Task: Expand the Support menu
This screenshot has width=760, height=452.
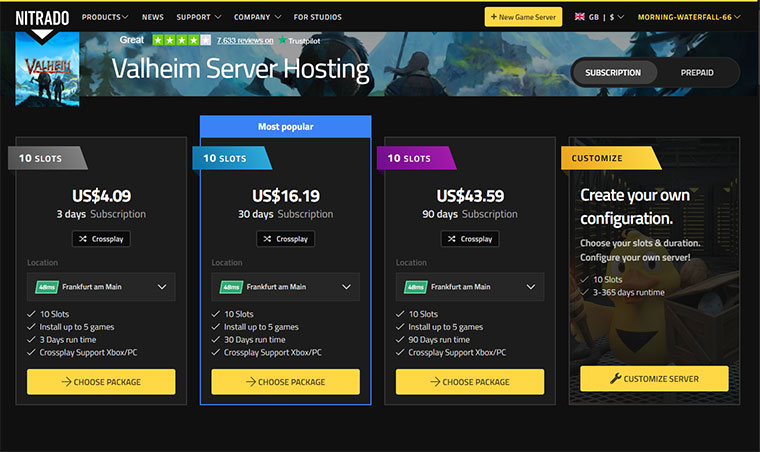Action: [x=199, y=17]
